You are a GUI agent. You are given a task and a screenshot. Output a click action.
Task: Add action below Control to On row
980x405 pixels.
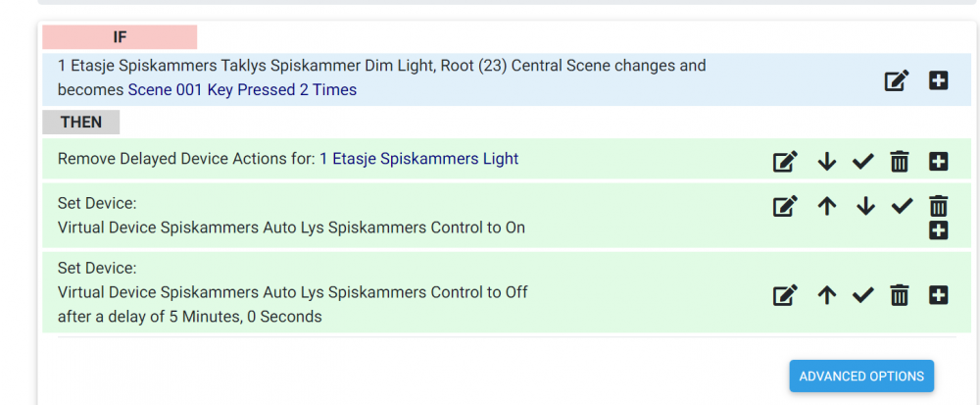click(x=938, y=230)
